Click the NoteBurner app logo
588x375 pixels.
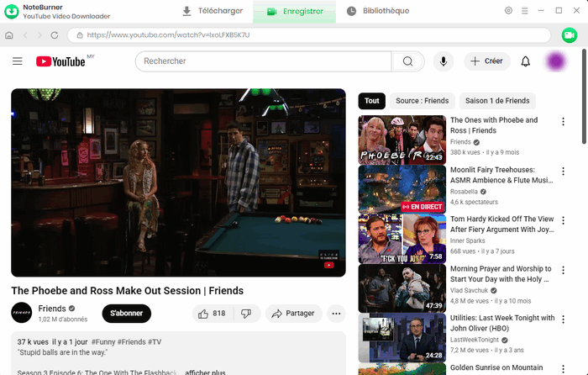pos(12,12)
